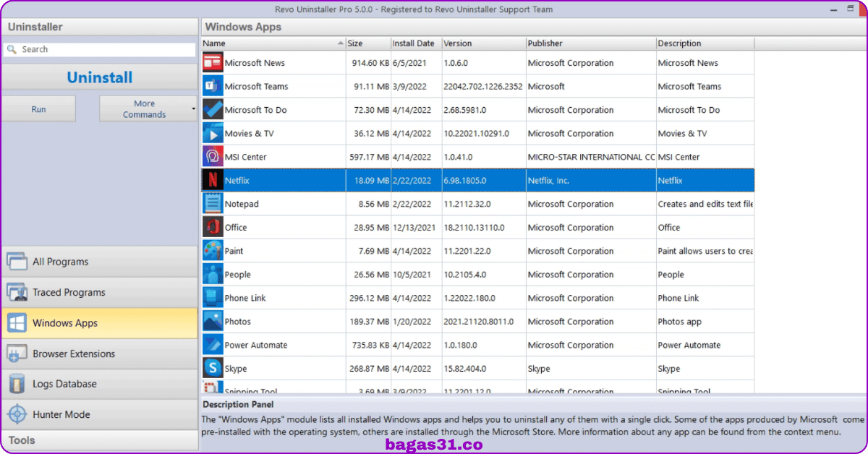The width and height of the screenshot is (868, 454).
Task: Click the Phone Link app icon
Action: point(213,297)
